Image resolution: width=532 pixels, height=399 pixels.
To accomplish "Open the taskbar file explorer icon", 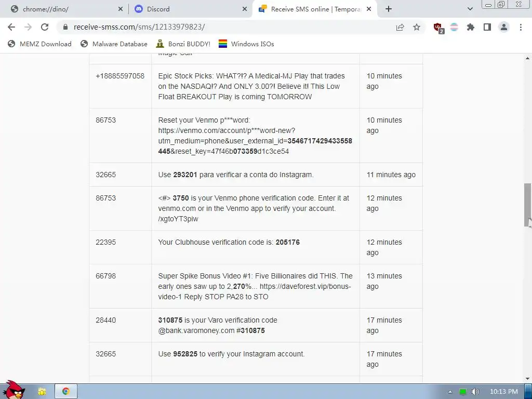I will 42,392.
